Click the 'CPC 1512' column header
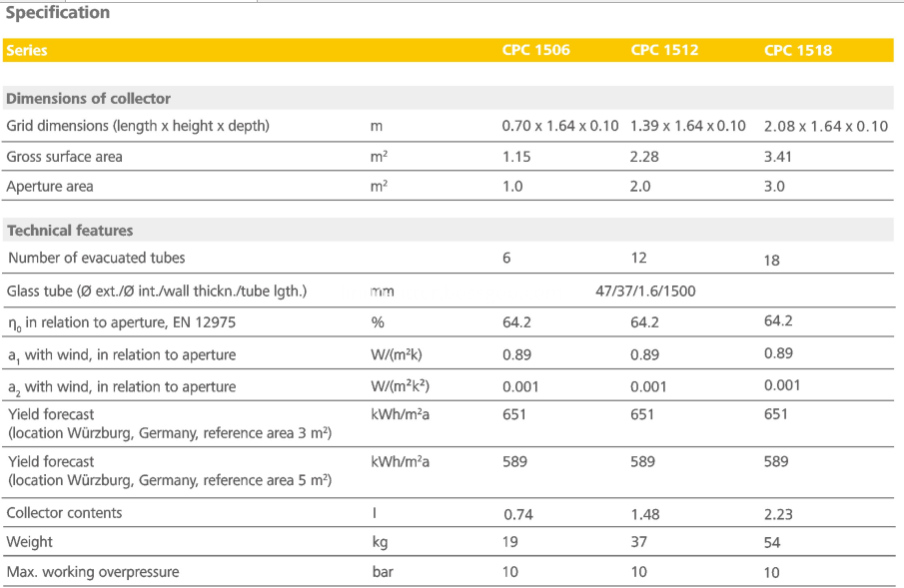Screen dimensions: 904x588 pyautogui.click(x=664, y=50)
